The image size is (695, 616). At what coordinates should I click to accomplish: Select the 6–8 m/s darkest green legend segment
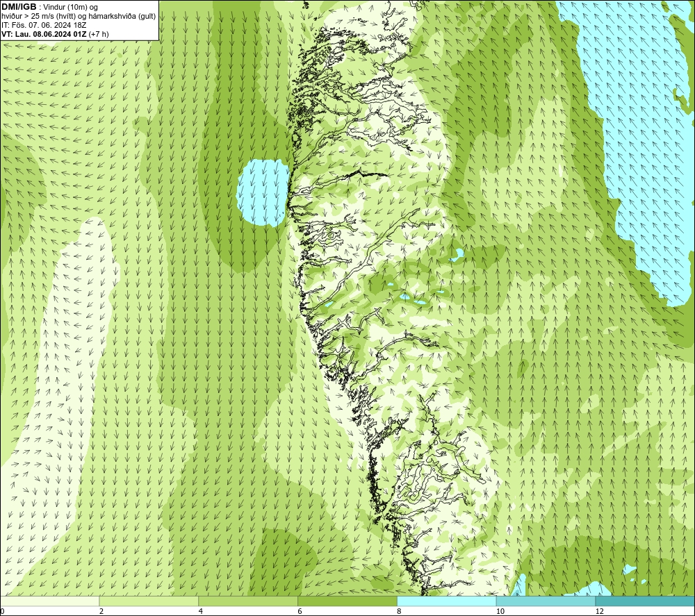(347, 601)
